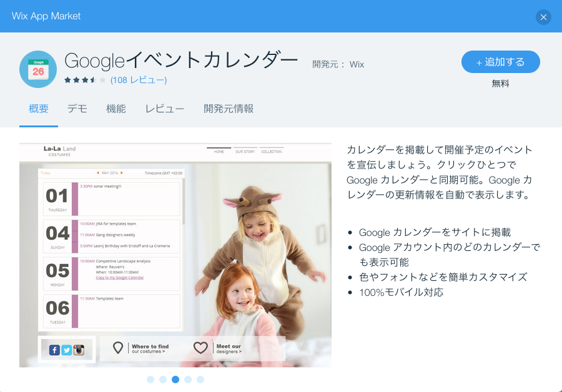Click the sonar meeting event at 3:30PM

tap(101, 187)
